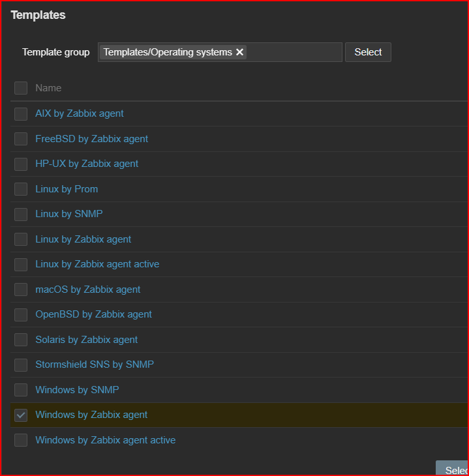This screenshot has width=469, height=476.
Task: Tick the Linux by Zabbix agent active checkbox
Action: point(21,265)
